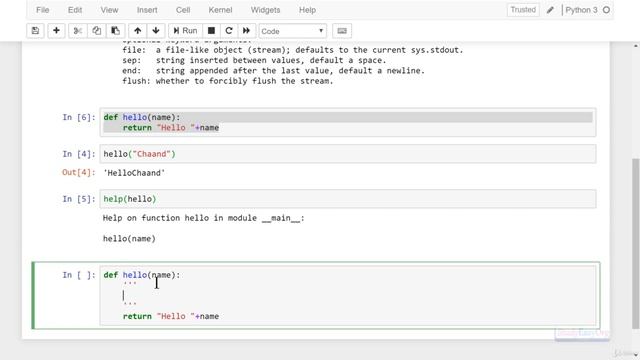Image resolution: width=640 pixels, height=360 pixels.
Task: Click the kernel idle circle indicator
Action: pos(607,10)
